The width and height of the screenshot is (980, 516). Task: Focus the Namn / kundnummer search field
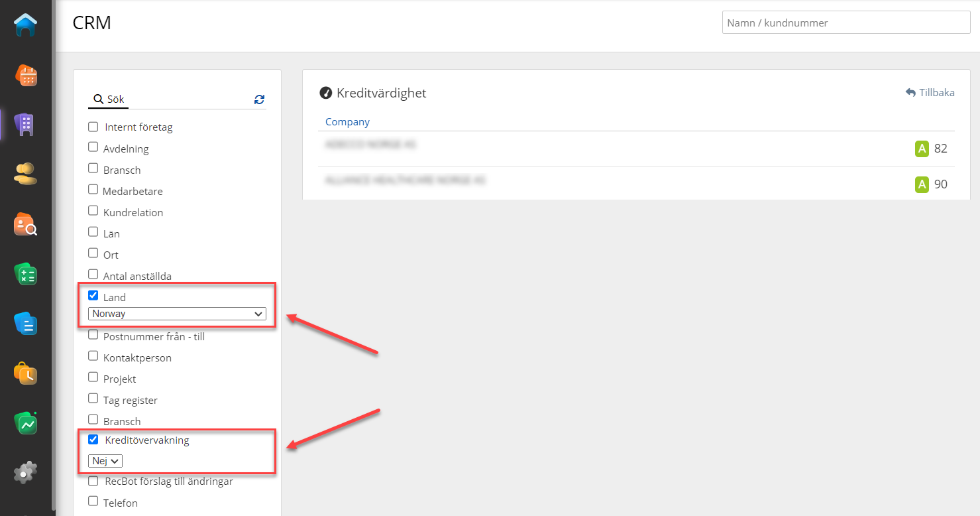tap(845, 23)
